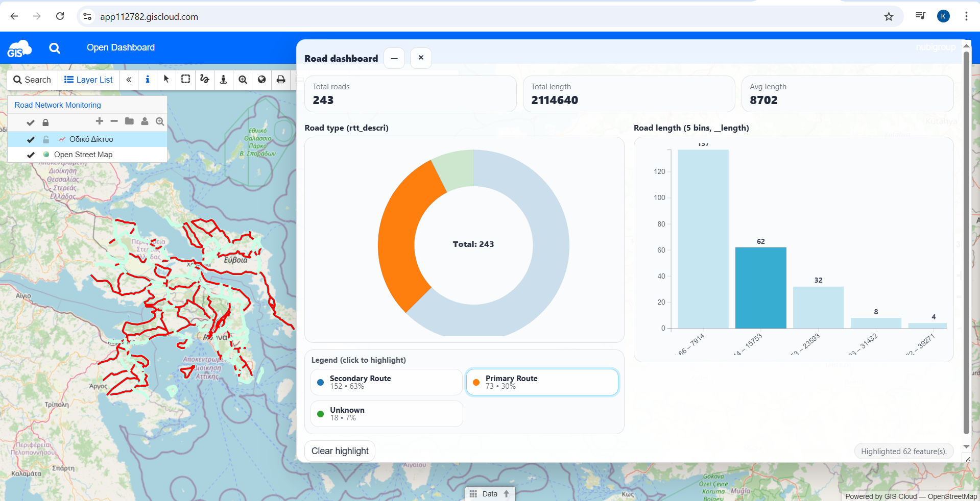Viewport: 980px width, 501px height.
Task: Open the layer folder icon
Action: 129,121
